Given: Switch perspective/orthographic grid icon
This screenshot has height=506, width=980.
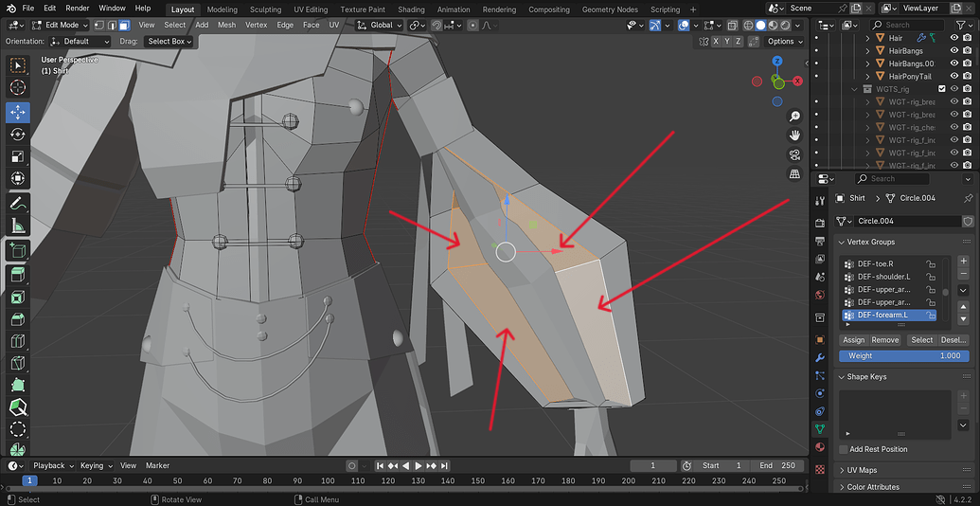Looking at the screenshot, I should pyautogui.click(x=795, y=173).
